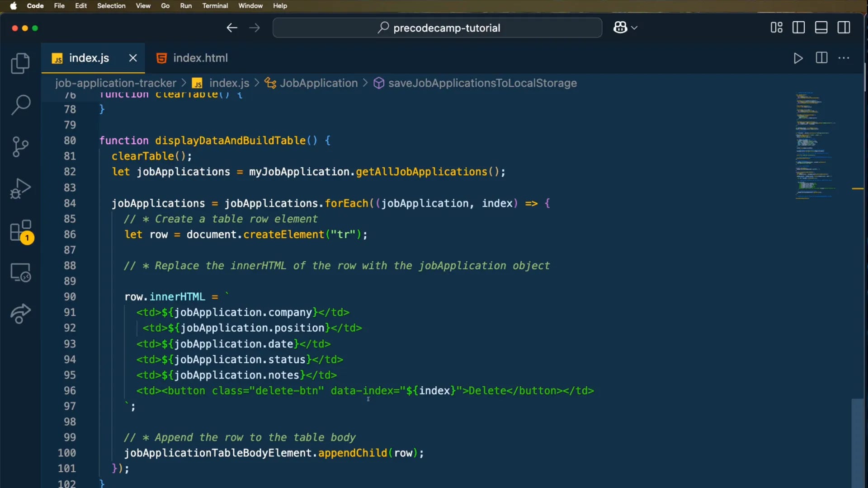Toggle the bottom panel visibility
This screenshot has height=488, width=868.
click(821, 28)
